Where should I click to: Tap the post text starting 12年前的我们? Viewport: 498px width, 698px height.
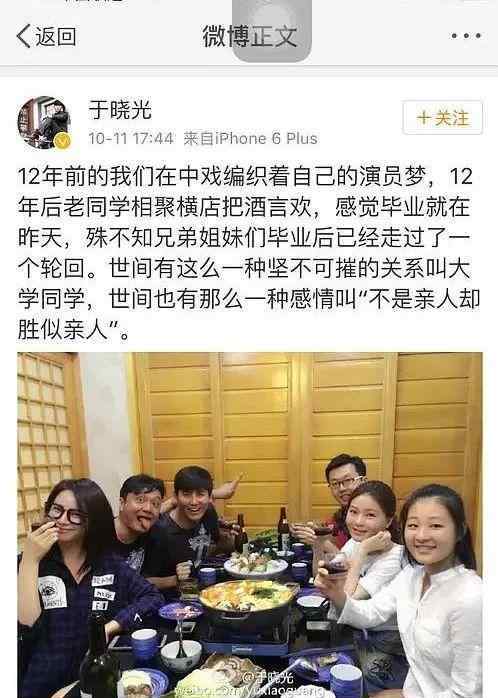tap(249, 252)
